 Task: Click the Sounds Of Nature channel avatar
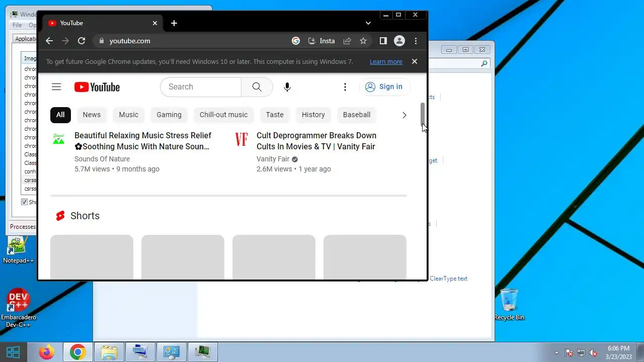(59, 139)
